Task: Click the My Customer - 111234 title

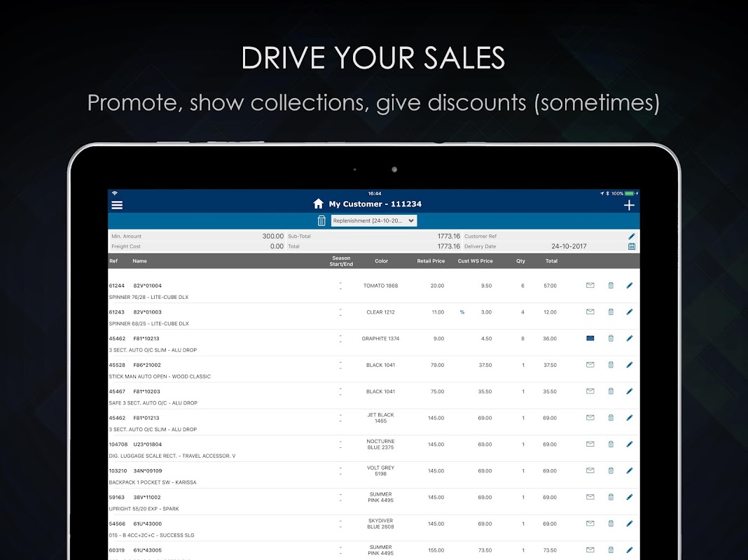Action: point(375,204)
